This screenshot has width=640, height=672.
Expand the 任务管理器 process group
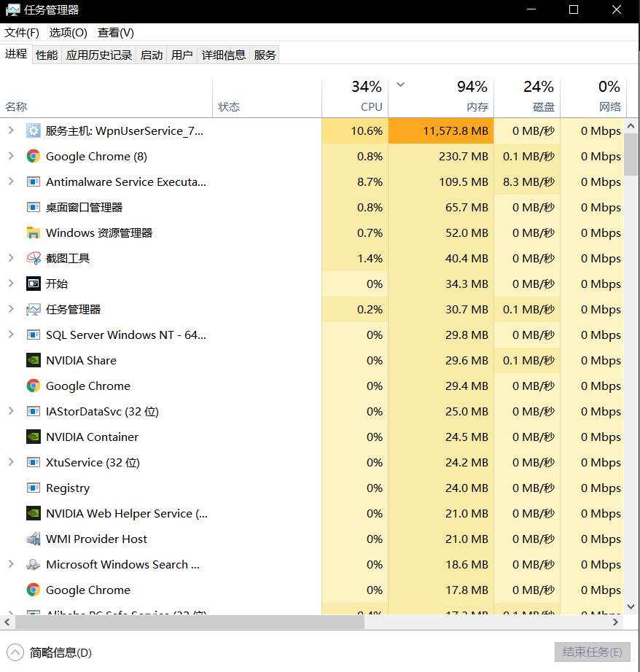point(11,309)
